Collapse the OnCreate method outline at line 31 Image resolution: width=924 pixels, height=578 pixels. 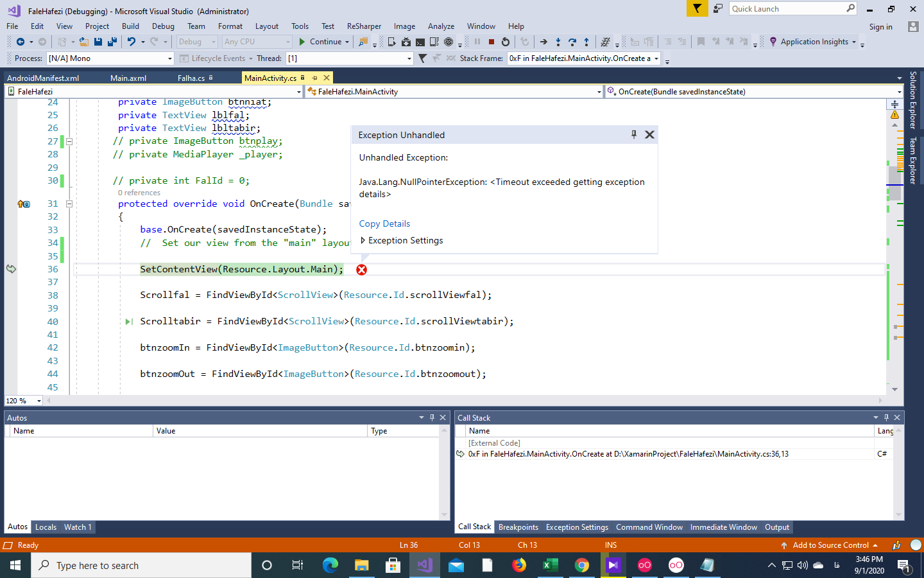69,204
